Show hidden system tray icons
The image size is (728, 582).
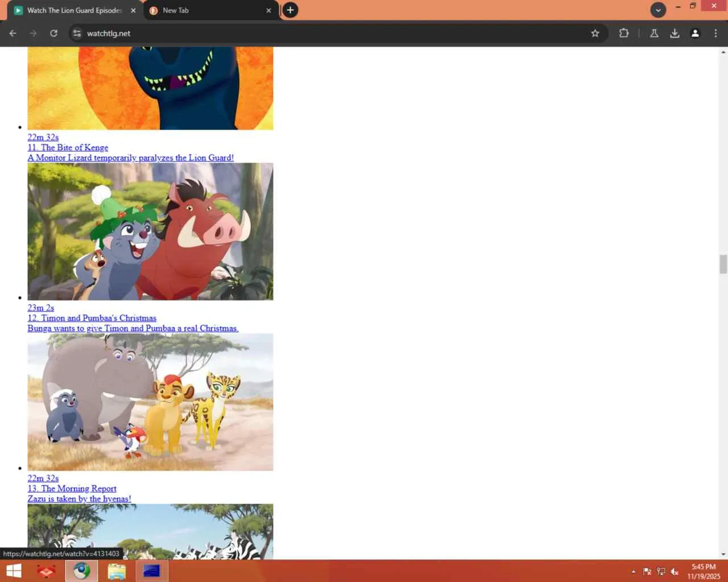point(633,572)
